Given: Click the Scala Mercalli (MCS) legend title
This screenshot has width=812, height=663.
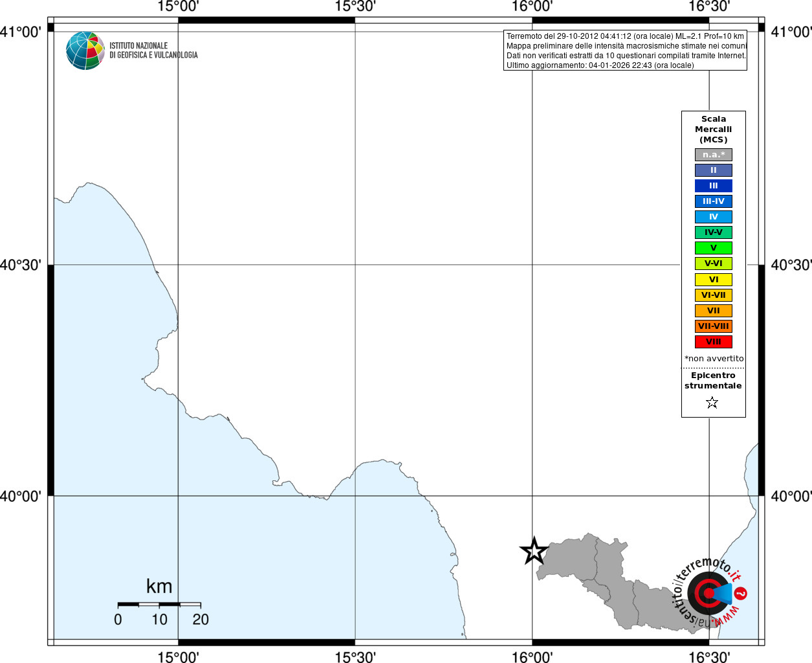Looking at the screenshot, I should point(714,129).
